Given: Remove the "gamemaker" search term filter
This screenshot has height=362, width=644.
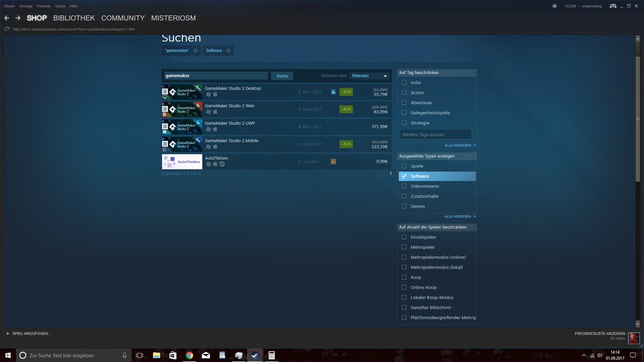Looking at the screenshot, I should pyautogui.click(x=195, y=50).
